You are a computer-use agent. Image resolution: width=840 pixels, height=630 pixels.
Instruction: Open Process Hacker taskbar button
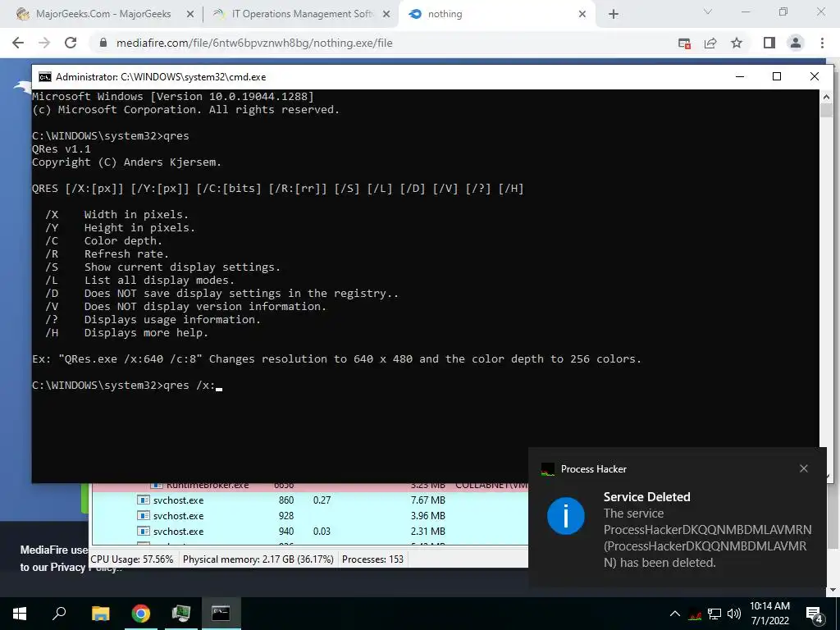(181, 614)
